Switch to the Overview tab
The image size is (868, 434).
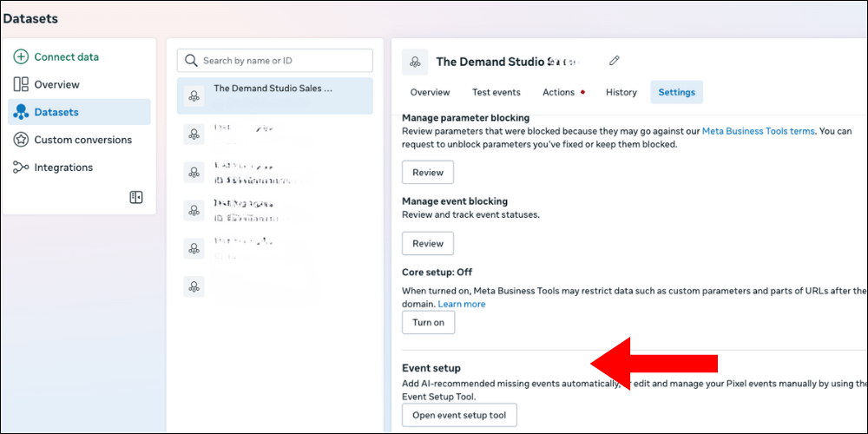pyautogui.click(x=431, y=93)
